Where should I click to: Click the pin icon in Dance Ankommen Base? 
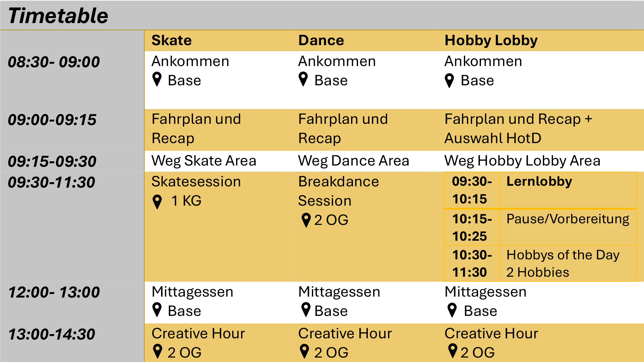pos(303,79)
